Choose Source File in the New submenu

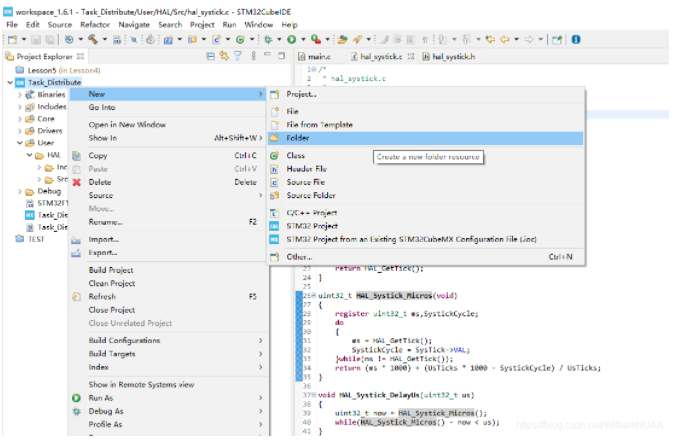coord(425,182)
